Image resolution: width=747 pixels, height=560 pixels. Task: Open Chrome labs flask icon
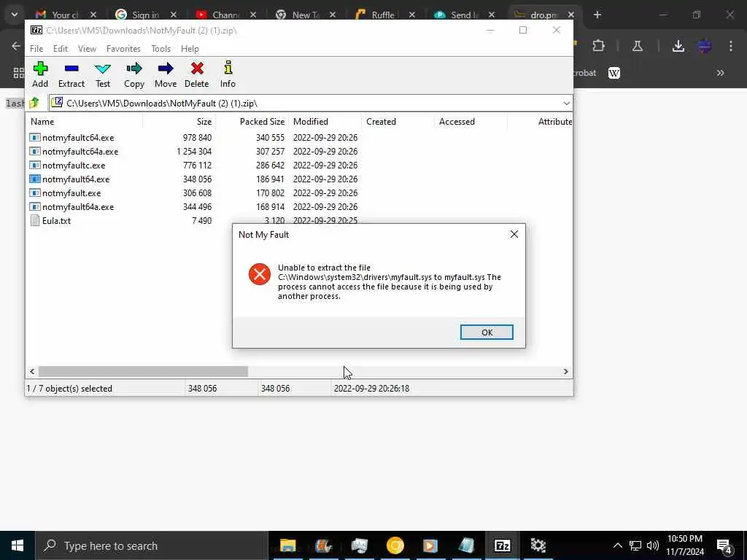coord(638,46)
